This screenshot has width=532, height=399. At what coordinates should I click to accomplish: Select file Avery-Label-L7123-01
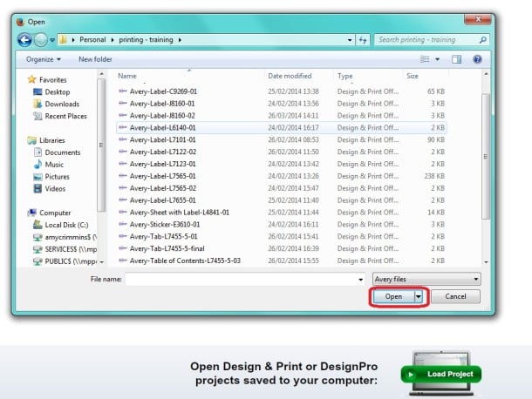(x=281, y=164)
